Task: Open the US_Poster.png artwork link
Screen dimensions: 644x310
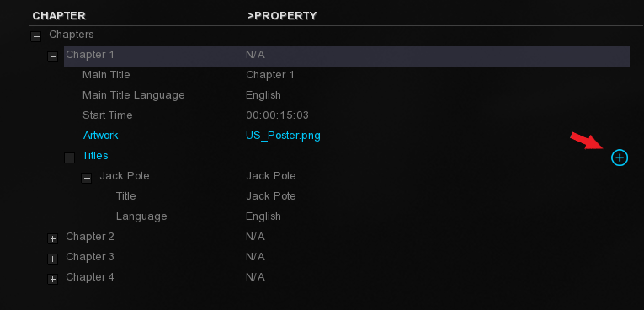Action: [283, 136]
